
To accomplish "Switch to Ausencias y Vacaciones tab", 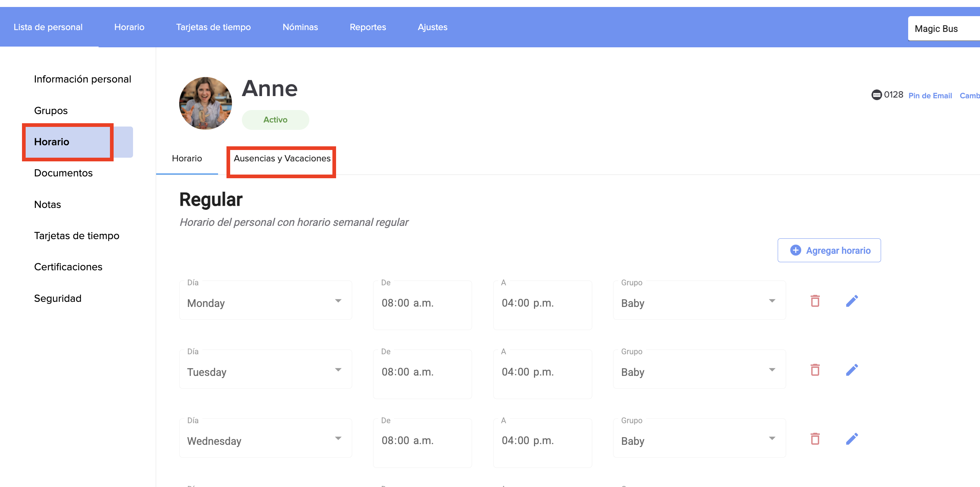I will coord(281,158).
